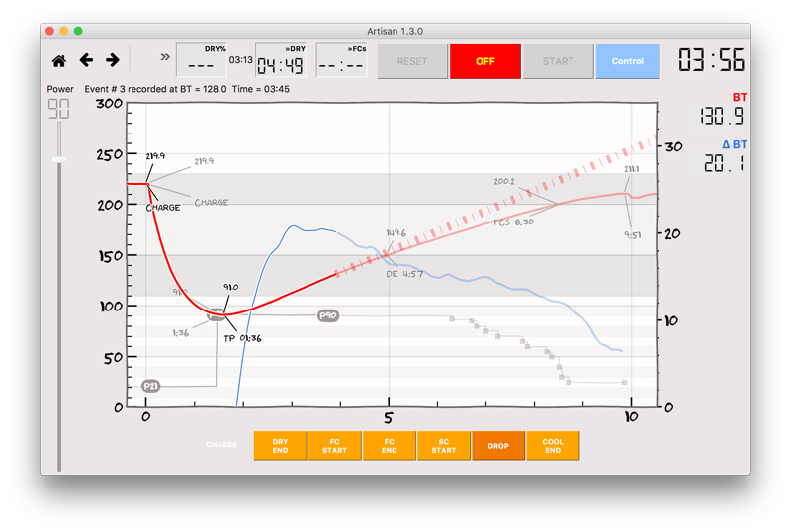The height and width of the screenshot is (532, 791).
Task: Mark the DRY END event
Action: click(x=280, y=446)
